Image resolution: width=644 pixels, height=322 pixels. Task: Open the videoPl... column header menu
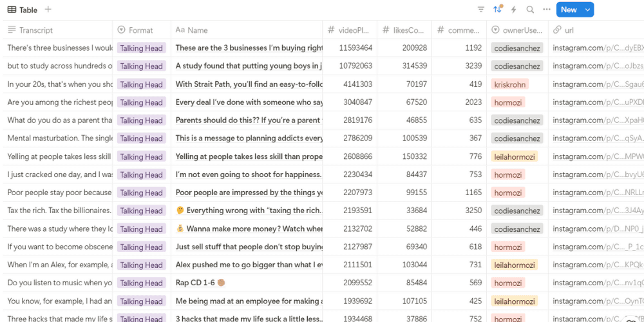click(350, 30)
